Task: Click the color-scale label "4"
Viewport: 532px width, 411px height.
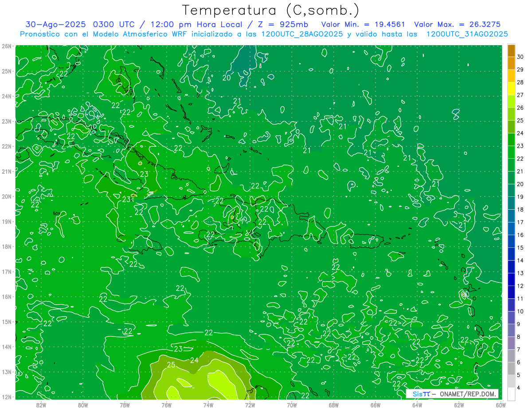Action: [519, 388]
